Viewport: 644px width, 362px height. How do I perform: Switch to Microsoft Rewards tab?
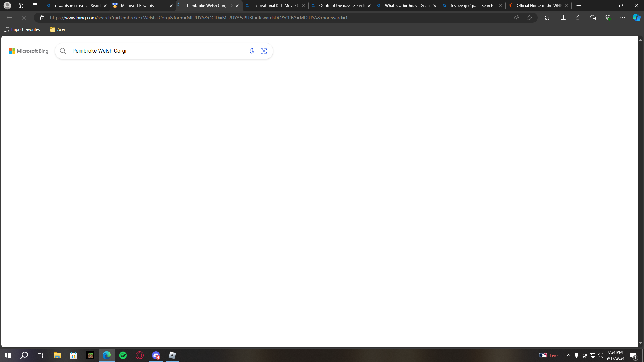[141, 6]
